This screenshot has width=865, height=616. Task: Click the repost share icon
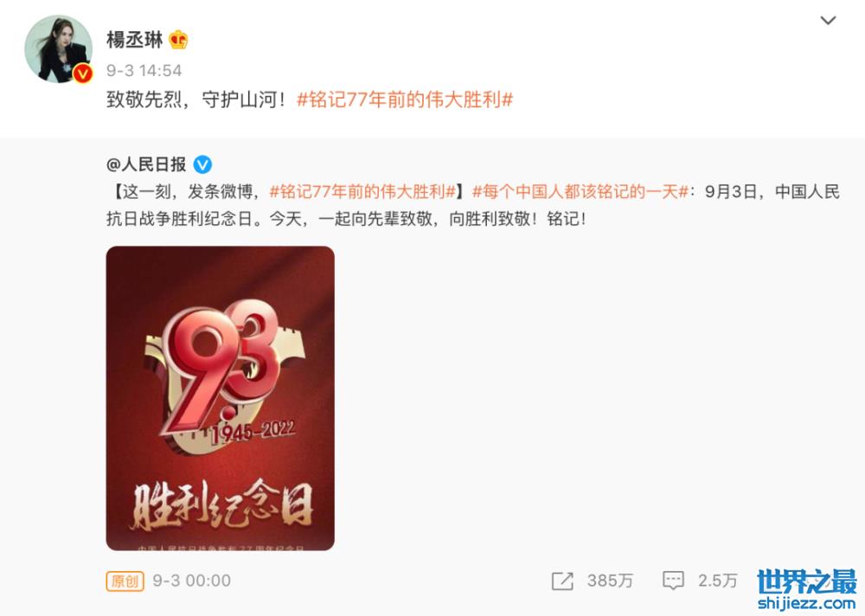tap(562, 581)
